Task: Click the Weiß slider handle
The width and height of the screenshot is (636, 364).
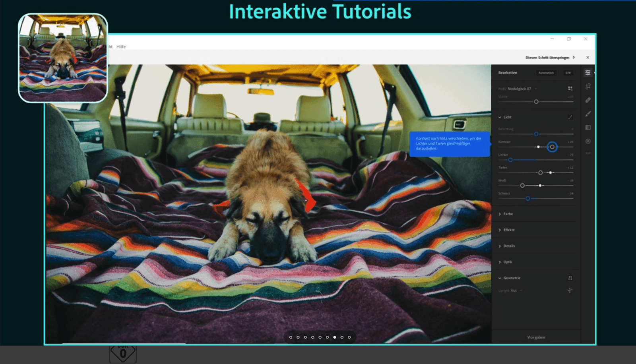Action: (522, 186)
